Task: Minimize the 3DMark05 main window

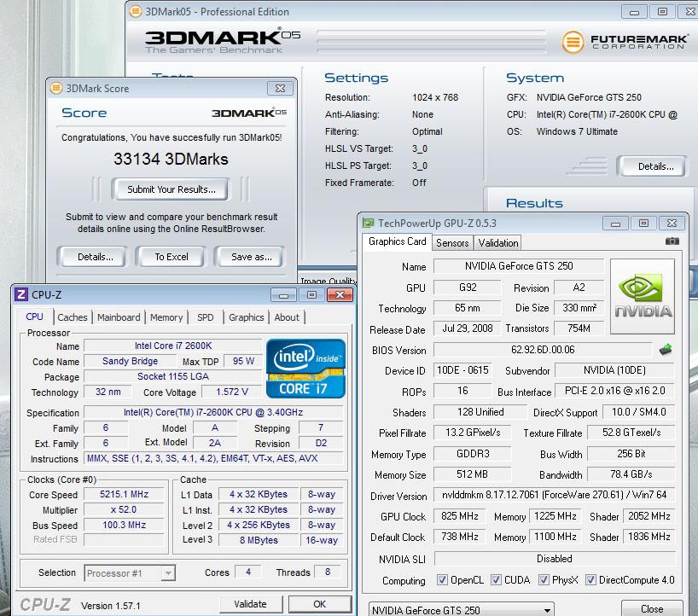Action: point(635,12)
